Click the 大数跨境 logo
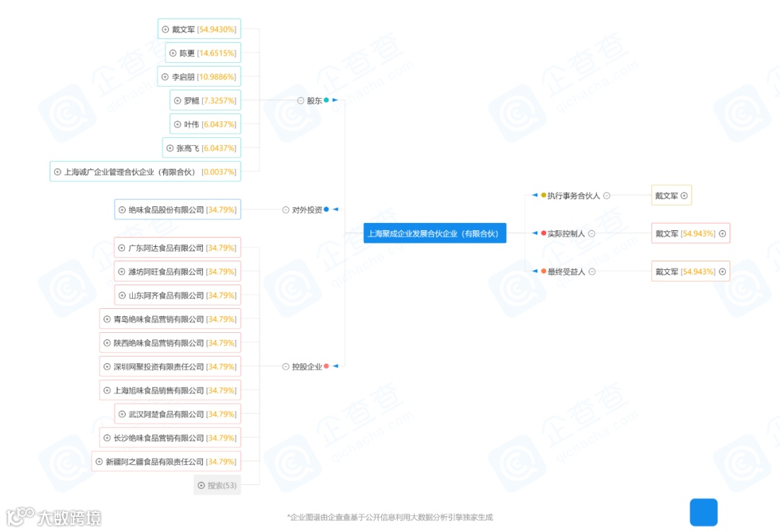Viewport: 780px width, 532px height. [53, 517]
